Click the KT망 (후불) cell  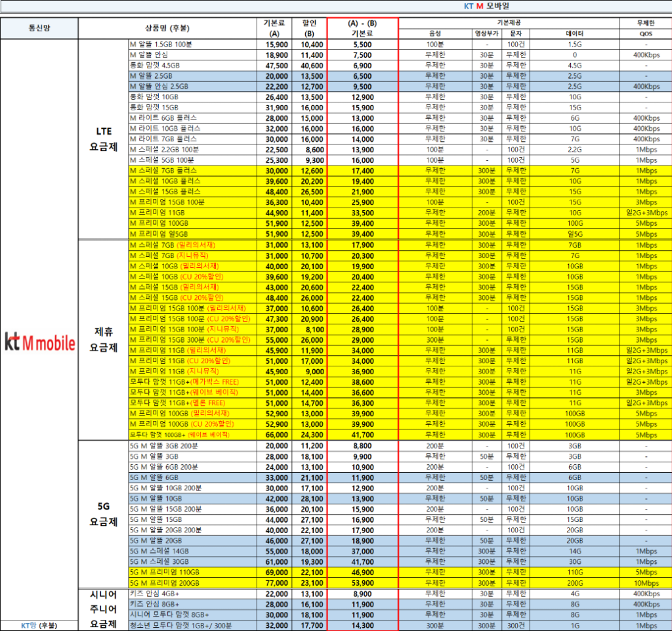tap(39, 625)
